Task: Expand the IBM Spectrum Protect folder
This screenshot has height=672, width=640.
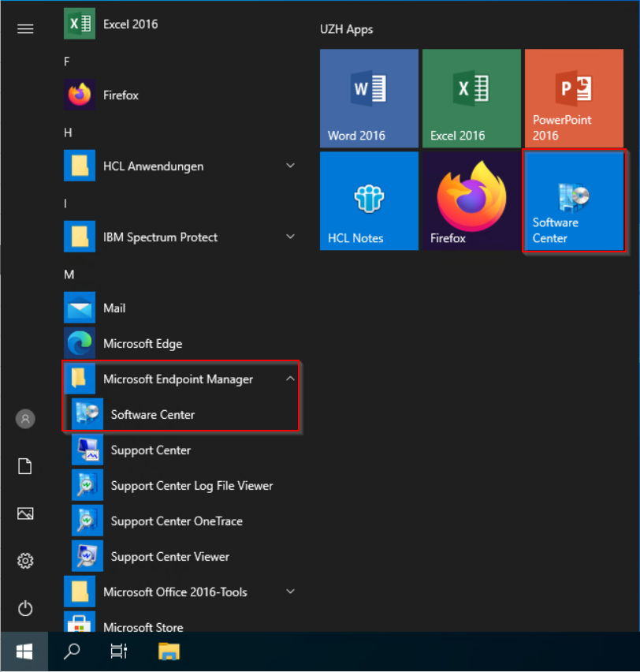Action: [290, 237]
